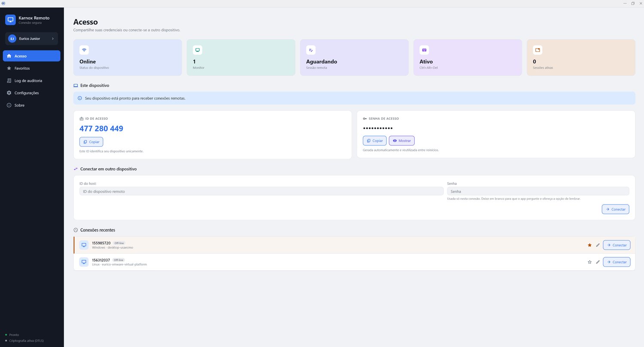Click Conectar in the connection form

pyautogui.click(x=616, y=209)
